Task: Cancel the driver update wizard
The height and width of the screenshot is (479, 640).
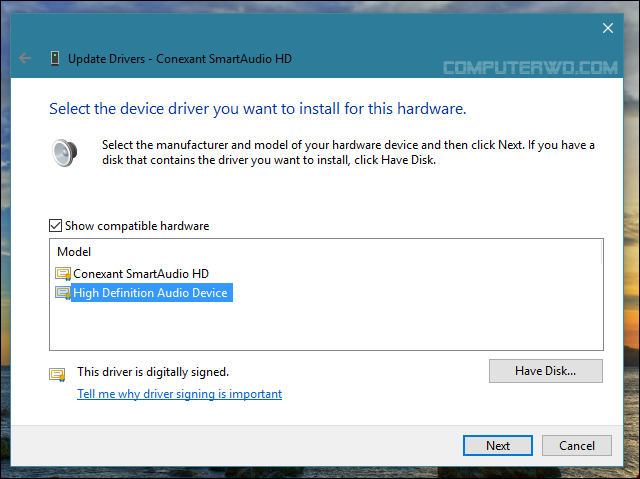Action: (577, 446)
